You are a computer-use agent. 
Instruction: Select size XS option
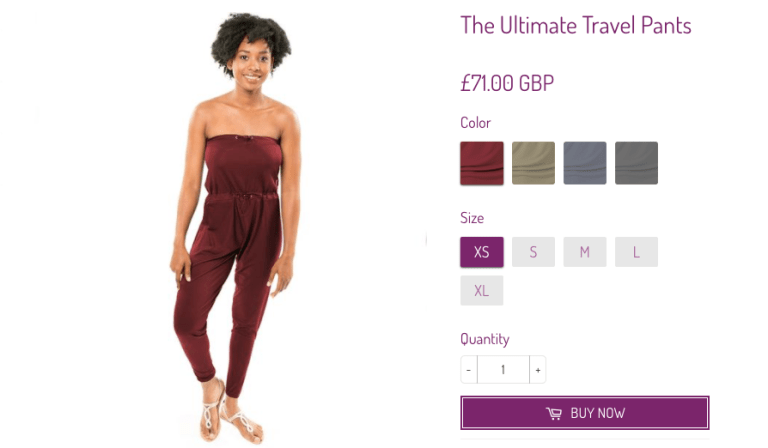pos(481,252)
